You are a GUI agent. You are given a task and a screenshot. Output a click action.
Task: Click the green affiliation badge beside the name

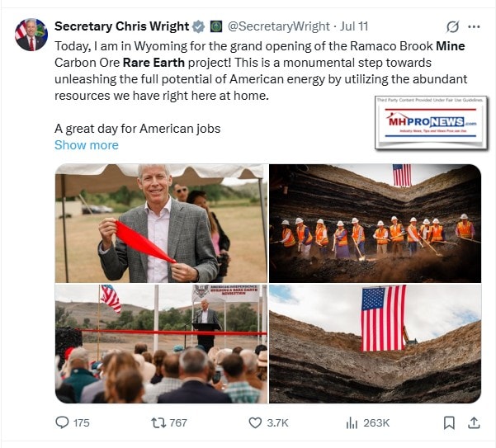tap(215, 26)
